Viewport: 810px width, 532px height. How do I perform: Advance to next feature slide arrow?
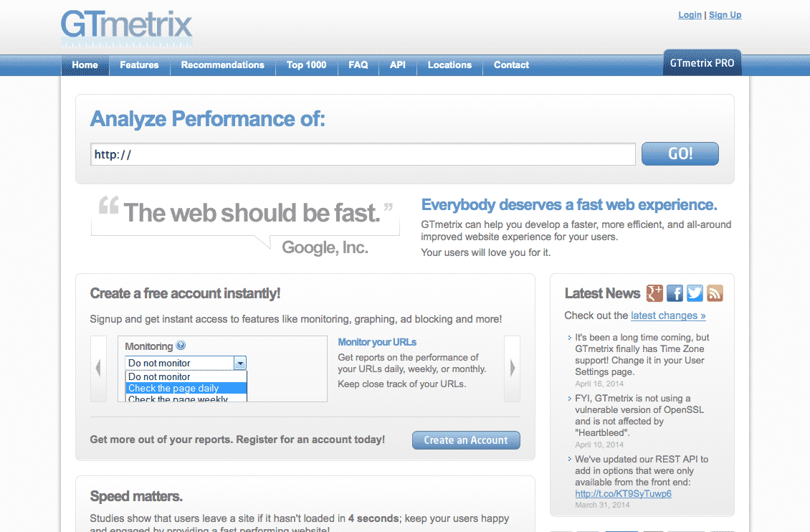click(x=512, y=368)
